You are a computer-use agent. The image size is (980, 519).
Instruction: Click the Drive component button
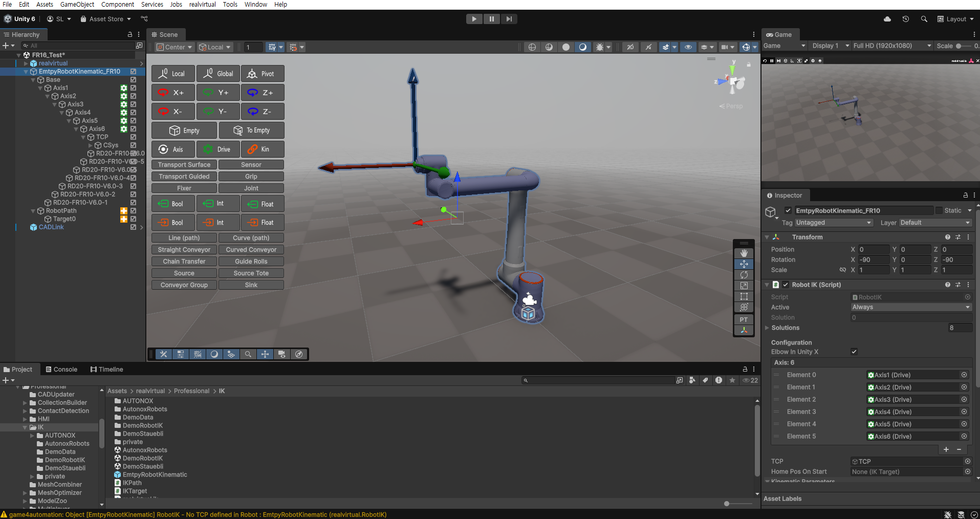218,149
